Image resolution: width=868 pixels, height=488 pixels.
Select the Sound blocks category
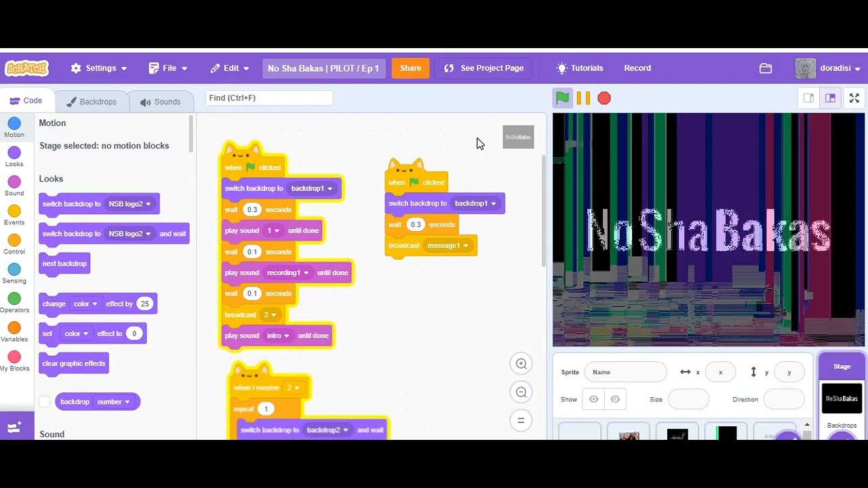coord(14,186)
